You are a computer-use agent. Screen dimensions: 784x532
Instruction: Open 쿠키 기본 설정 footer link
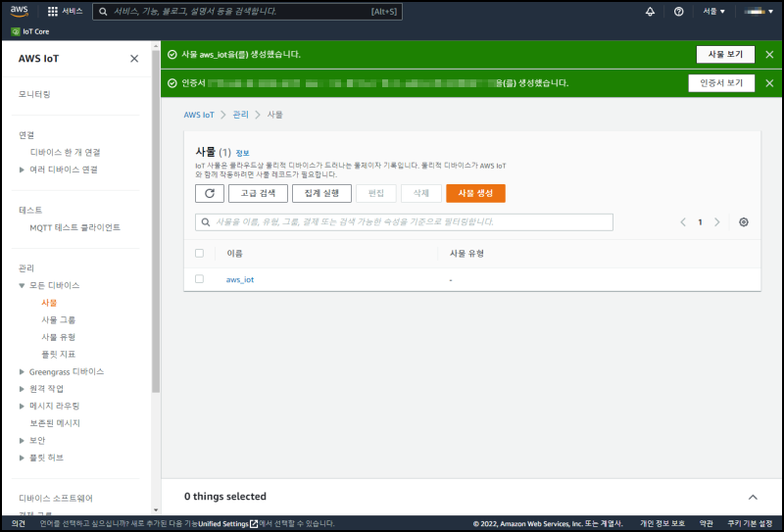(750, 523)
